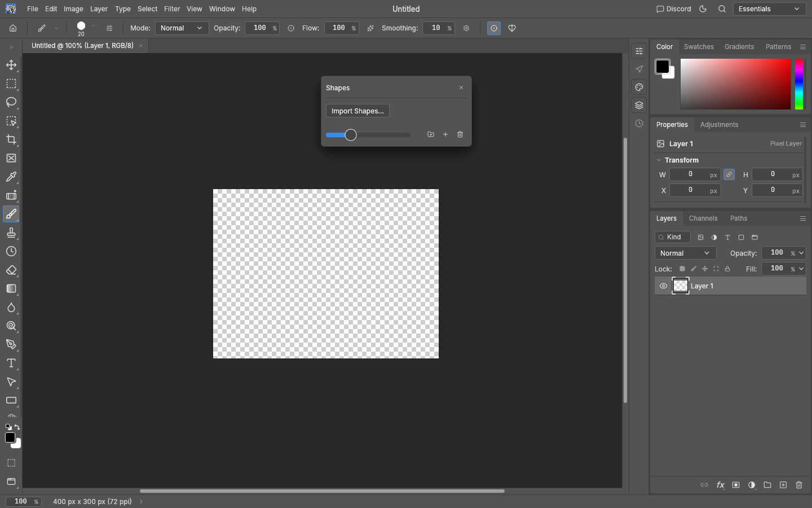The width and height of the screenshot is (812, 508).
Task: Hide Layer 1 with eye icon
Action: coord(663,286)
